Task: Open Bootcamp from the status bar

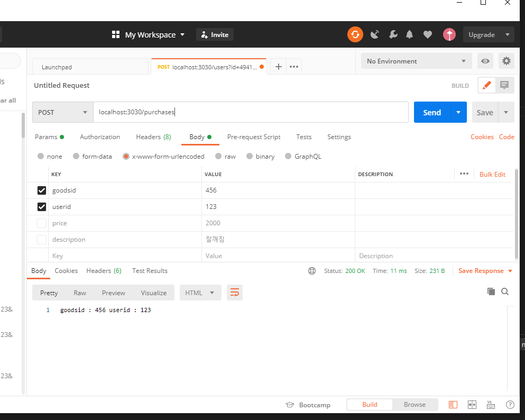Action: (308, 405)
